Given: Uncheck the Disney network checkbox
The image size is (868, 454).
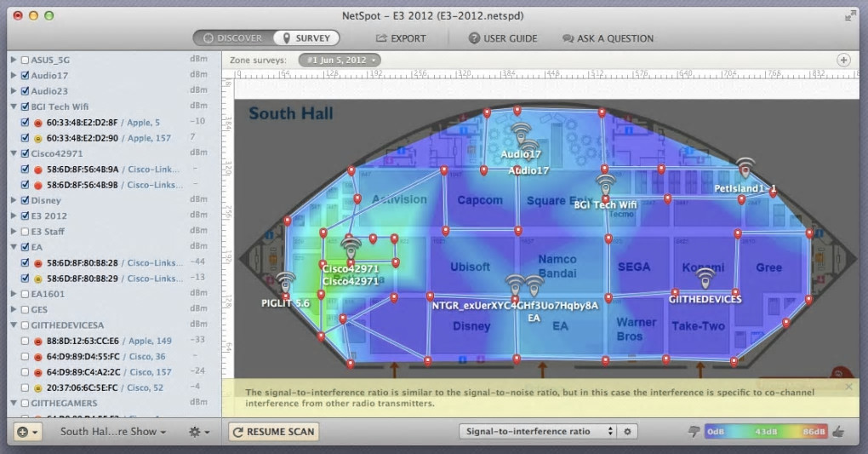Looking at the screenshot, I should point(25,200).
